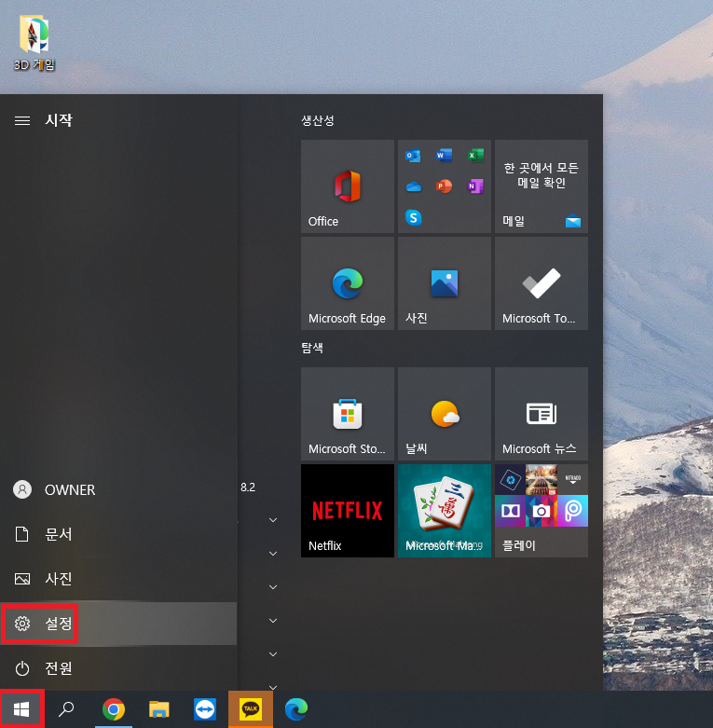This screenshot has height=728, width=713.
Task: Open 사진 (Pictures) from Start sidebar
Action: [118, 579]
